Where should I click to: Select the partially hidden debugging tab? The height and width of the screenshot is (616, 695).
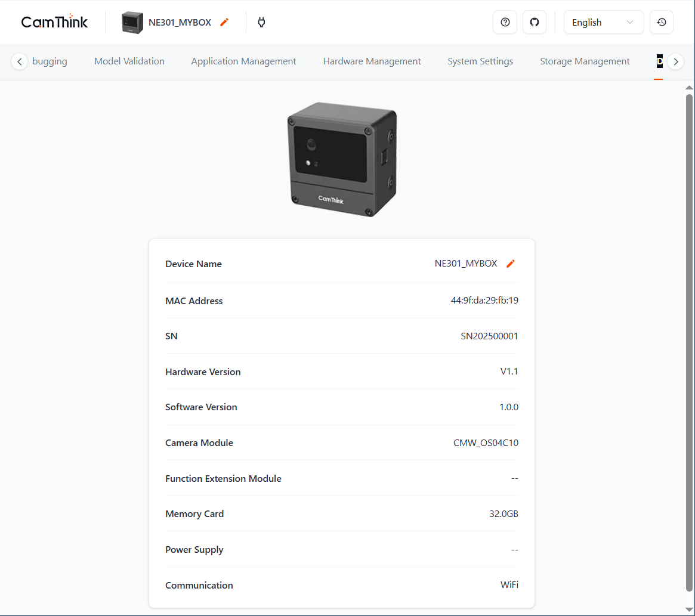click(50, 61)
